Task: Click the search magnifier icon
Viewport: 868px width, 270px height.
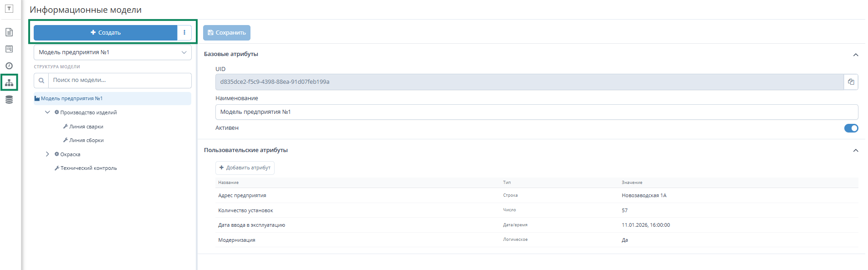Action: click(x=41, y=81)
